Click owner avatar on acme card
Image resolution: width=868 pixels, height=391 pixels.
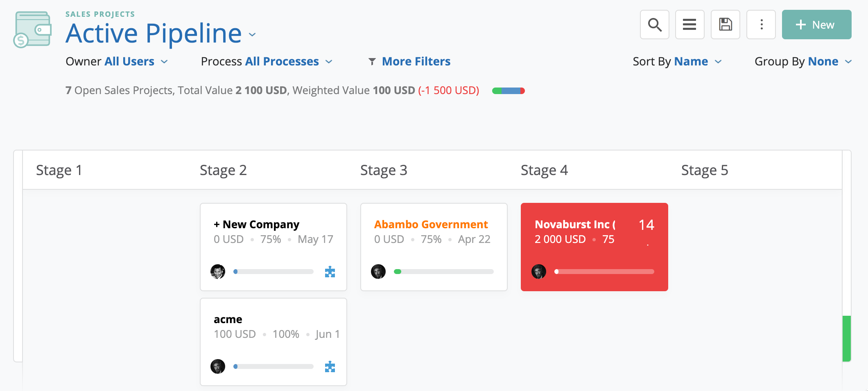coord(218,366)
